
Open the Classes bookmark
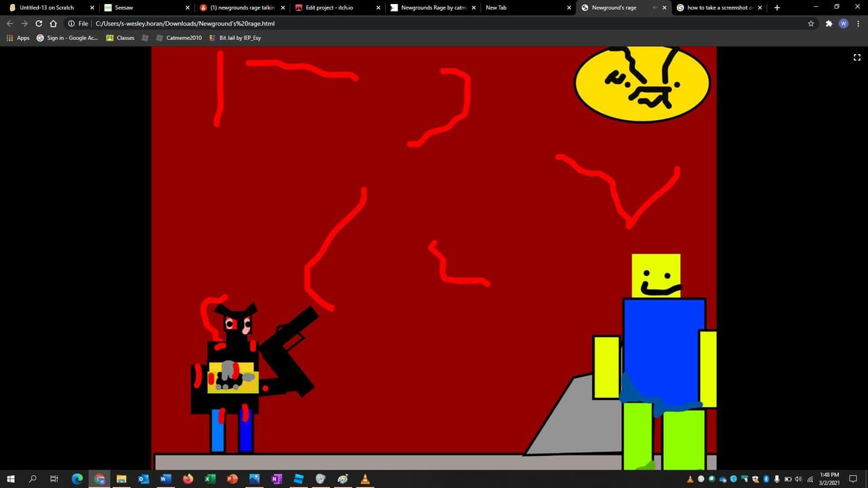tap(120, 38)
